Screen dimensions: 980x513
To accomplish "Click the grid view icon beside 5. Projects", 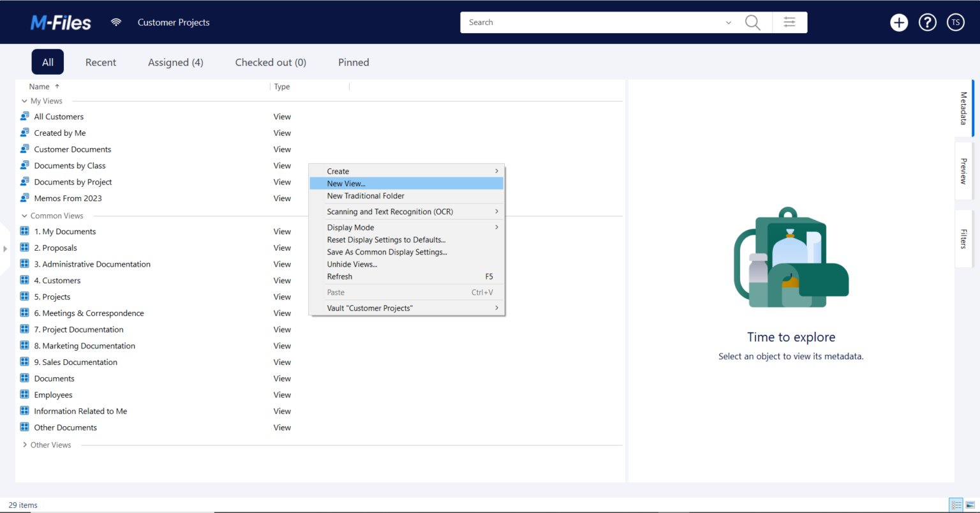I will pos(24,296).
